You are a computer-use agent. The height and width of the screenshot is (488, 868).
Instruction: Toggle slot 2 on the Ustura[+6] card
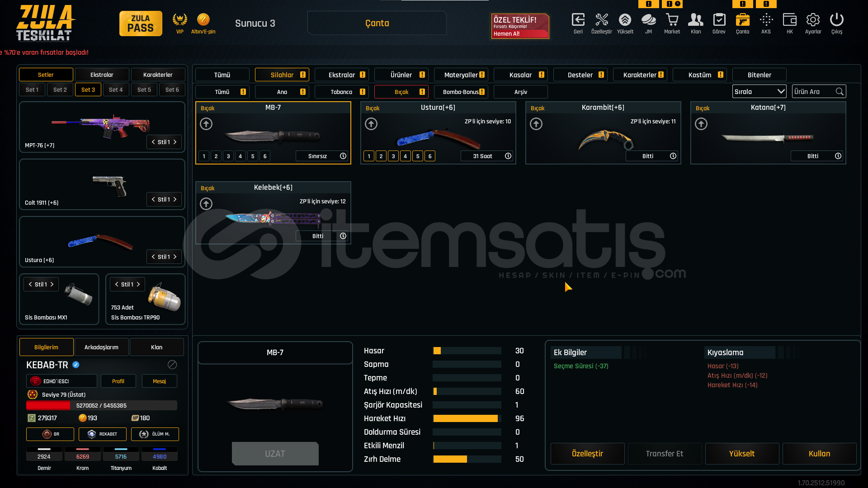click(x=381, y=156)
